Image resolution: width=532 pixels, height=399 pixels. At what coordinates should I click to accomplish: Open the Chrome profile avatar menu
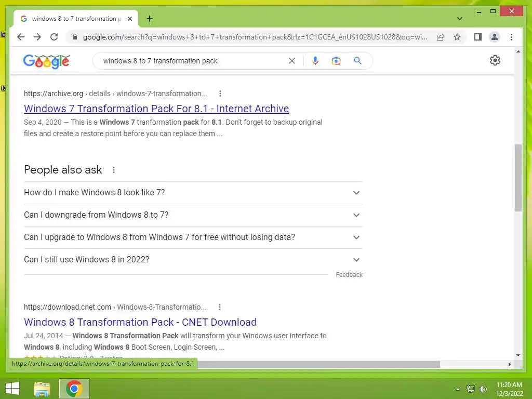pyautogui.click(x=495, y=37)
